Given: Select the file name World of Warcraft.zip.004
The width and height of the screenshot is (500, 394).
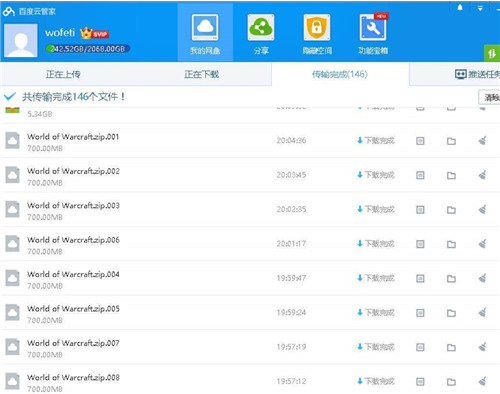Looking at the screenshot, I should tap(73, 274).
